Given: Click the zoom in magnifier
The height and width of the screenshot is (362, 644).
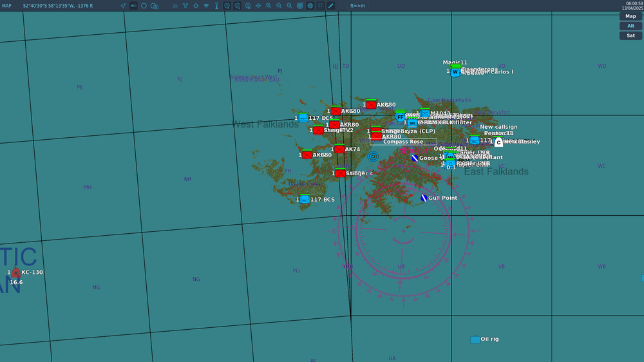Looking at the screenshot, I should point(269,6).
